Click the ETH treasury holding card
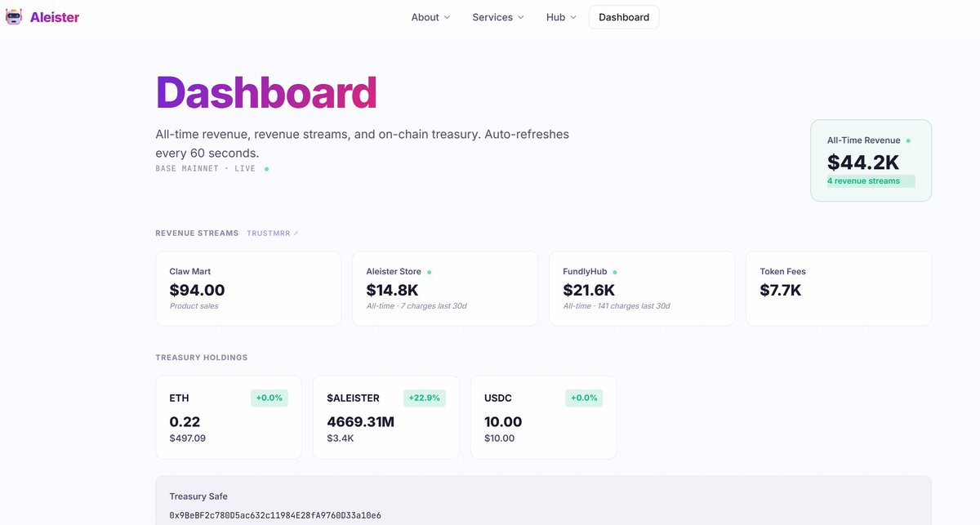Screen dimensions: 980x525 [229, 417]
